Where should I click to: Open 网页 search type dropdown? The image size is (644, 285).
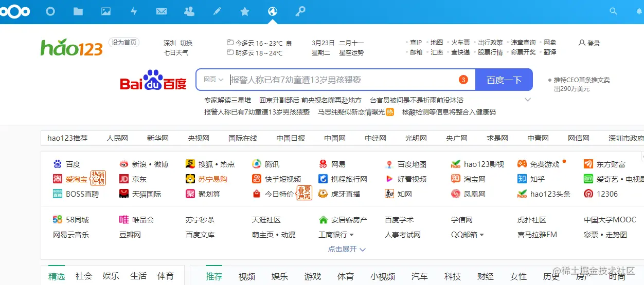(x=213, y=80)
